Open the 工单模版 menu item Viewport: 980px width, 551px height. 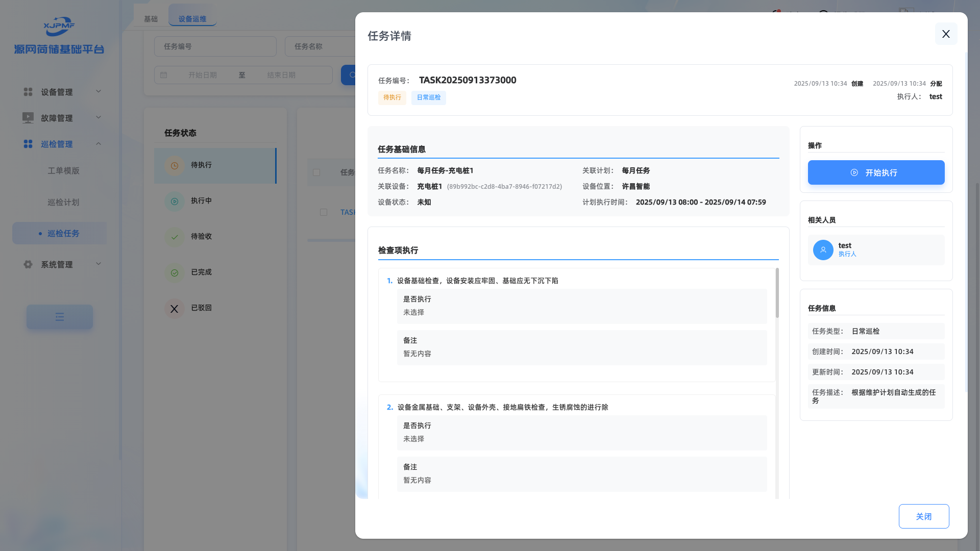[63, 171]
